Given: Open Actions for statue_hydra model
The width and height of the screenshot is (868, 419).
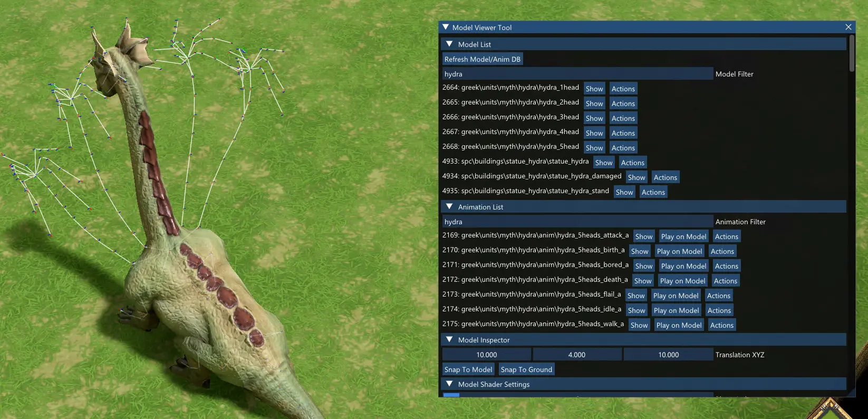Looking at the screenshot, I should 633,163.
